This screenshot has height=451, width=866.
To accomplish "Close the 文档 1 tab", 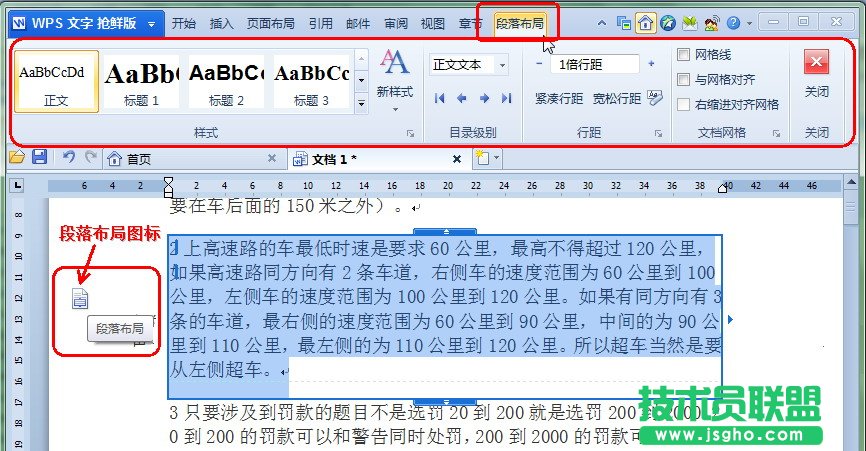I will 457,159.
